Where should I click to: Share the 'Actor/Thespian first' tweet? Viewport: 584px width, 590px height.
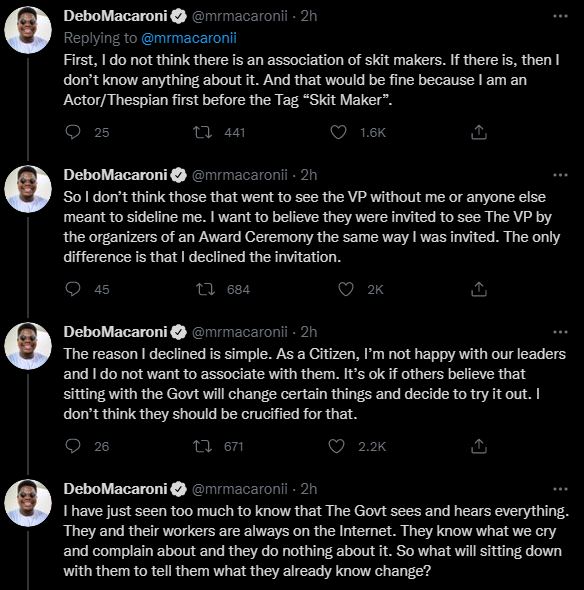479,132
